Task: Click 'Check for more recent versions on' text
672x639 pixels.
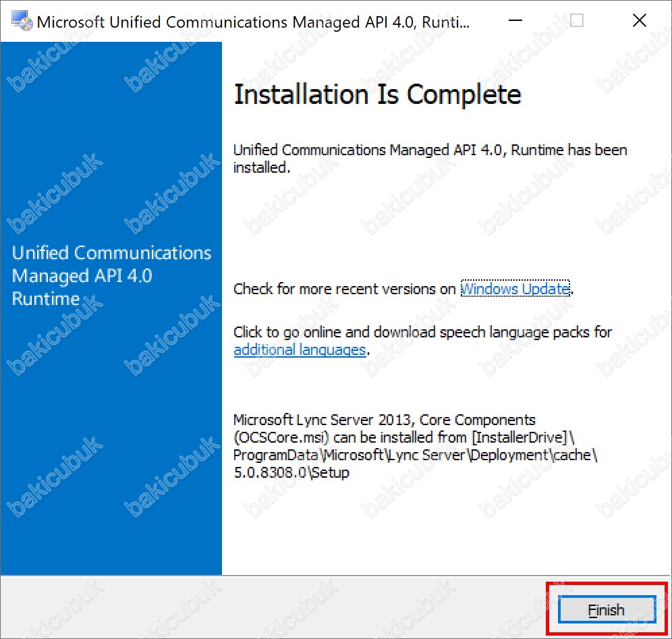Action: tap(345, 289)
